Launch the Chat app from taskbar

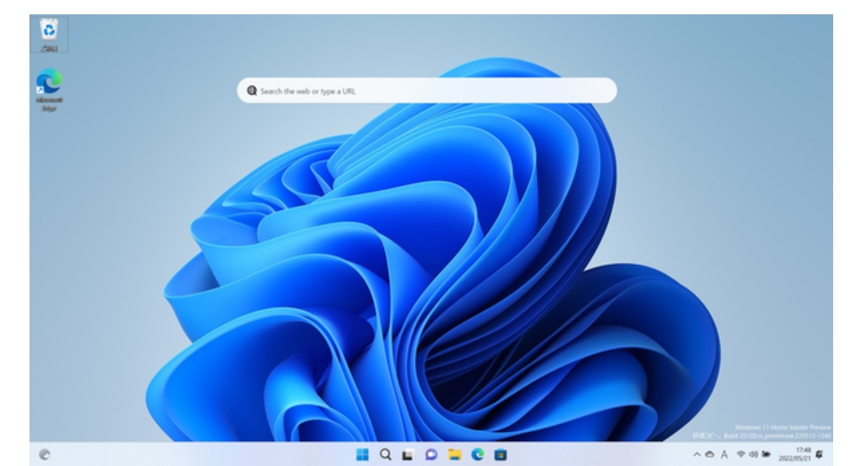point(431,454)
